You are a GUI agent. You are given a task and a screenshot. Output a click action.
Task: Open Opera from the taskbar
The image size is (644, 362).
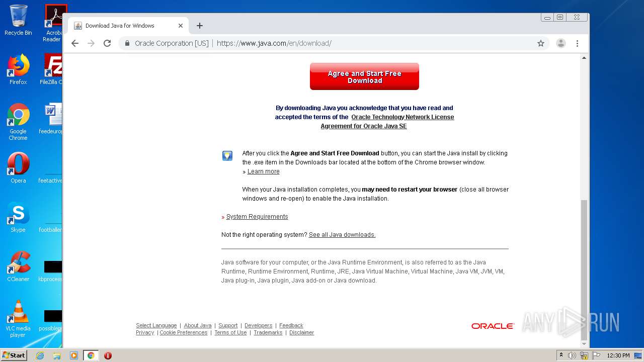108,355
